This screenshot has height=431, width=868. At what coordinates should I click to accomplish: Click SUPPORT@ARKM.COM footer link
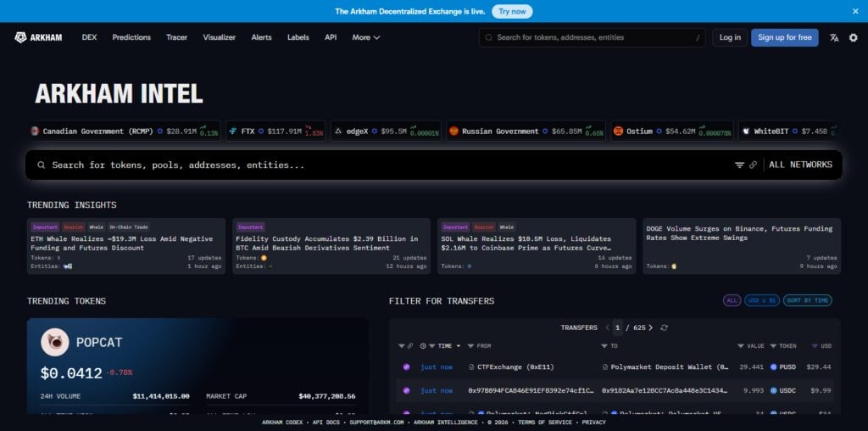click(376, 423)
